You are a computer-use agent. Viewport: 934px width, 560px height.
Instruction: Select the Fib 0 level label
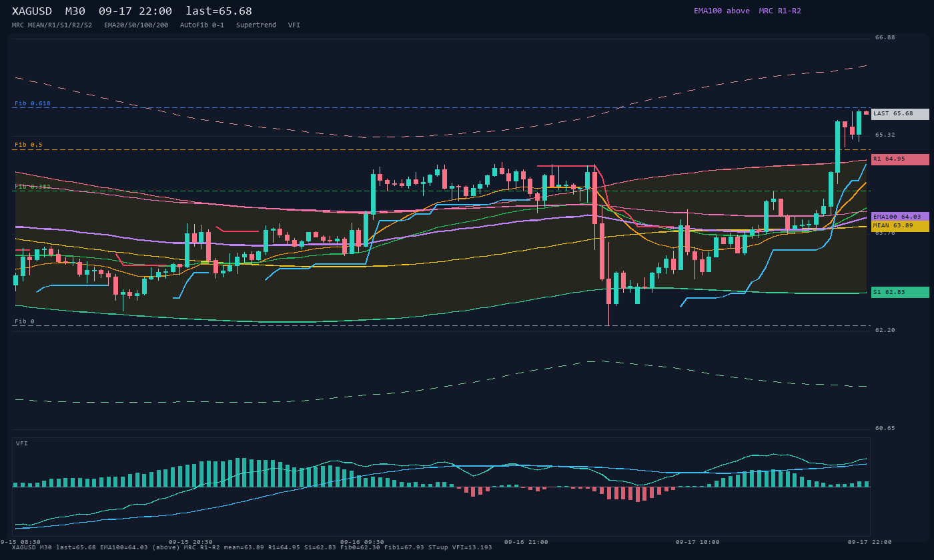point(25,321)
